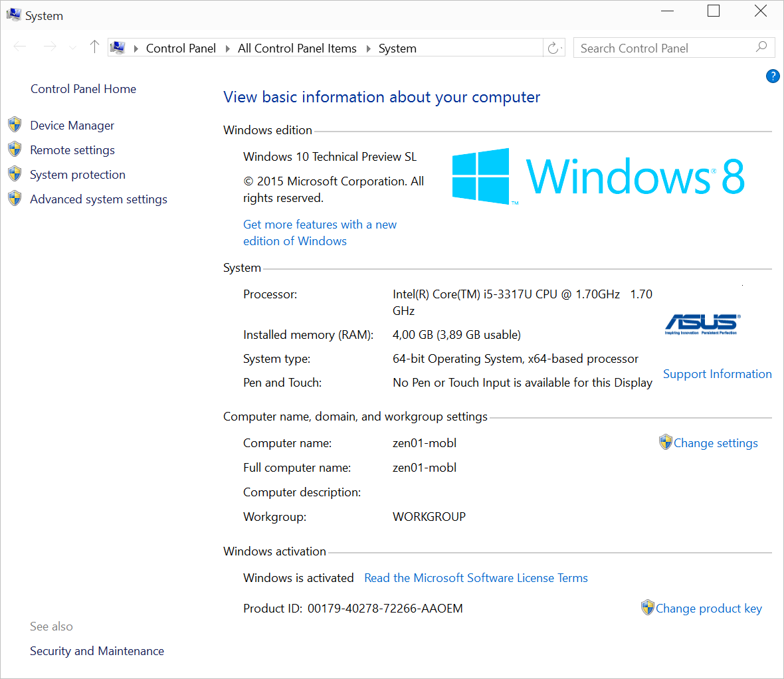The width and height of the screenshot is (784, 679).
Task: Open Get more features with a new edition link
Action: pyautogui.click(x=320, y=224)
